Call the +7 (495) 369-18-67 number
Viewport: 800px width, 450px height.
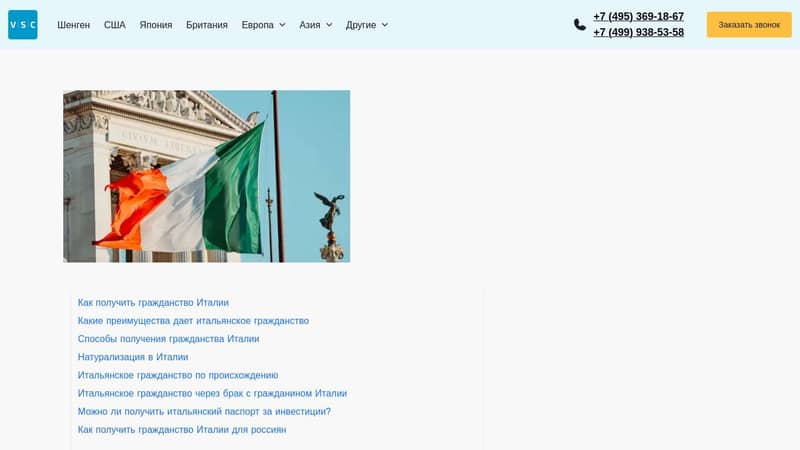(x=638, y=16)
